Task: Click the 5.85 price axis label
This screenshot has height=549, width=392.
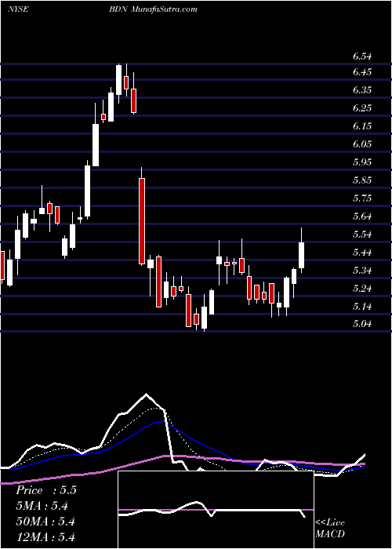Action: point(362,180)
